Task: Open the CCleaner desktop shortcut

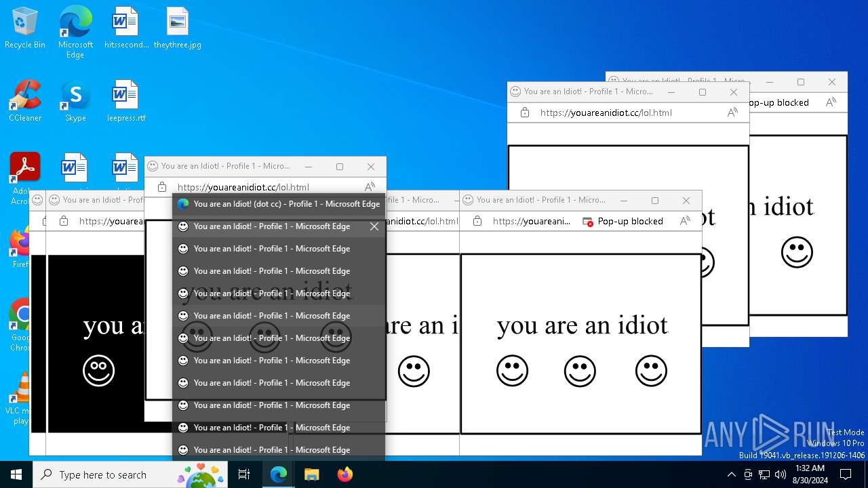Action: 25,101
